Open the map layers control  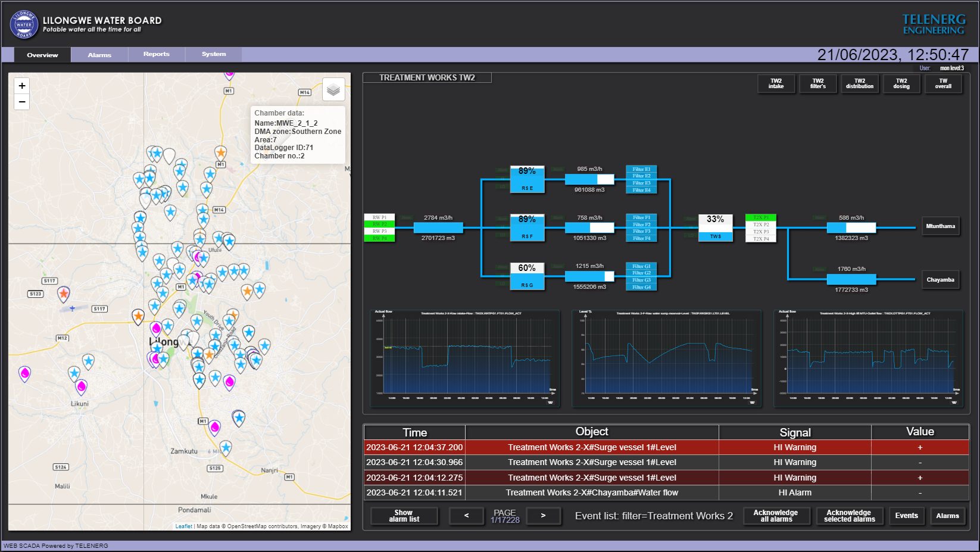(x=333, y=90)
